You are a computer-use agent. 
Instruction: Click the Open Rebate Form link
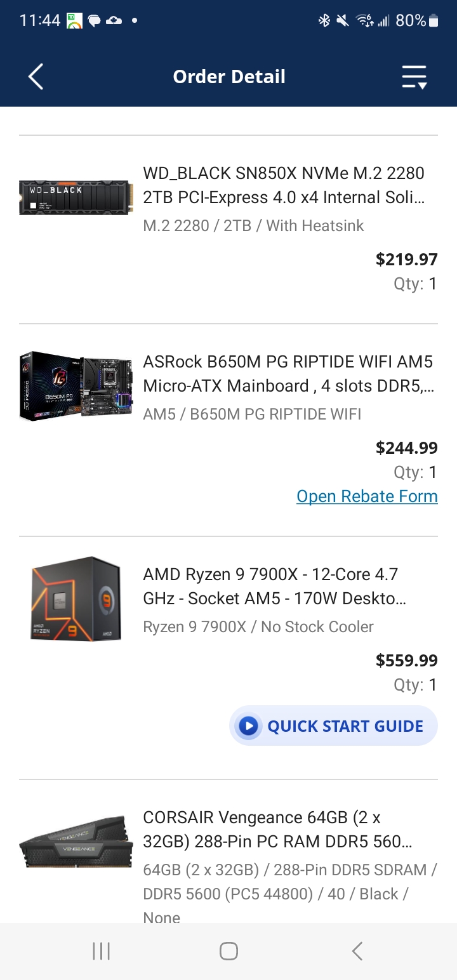(367, 496)
